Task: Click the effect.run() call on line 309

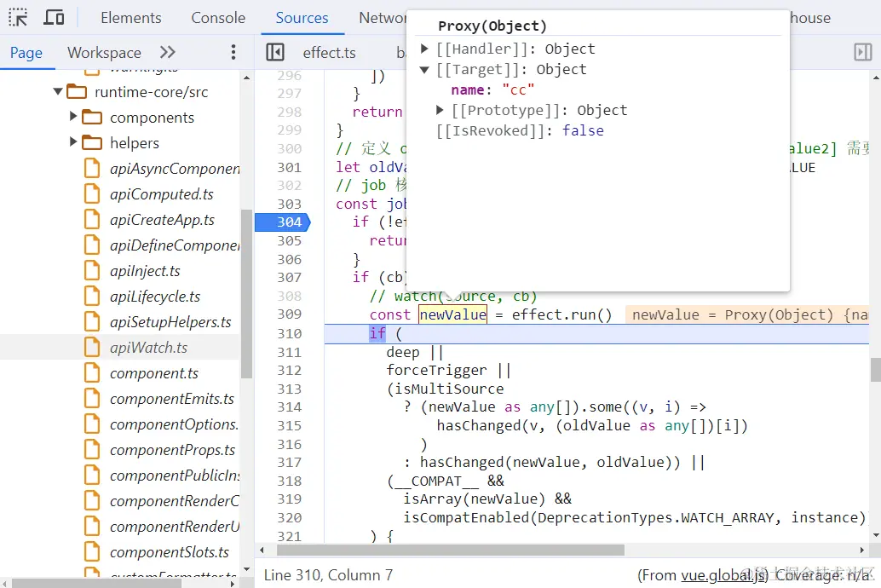Action: pyautogui.click(x=561, y=314)
